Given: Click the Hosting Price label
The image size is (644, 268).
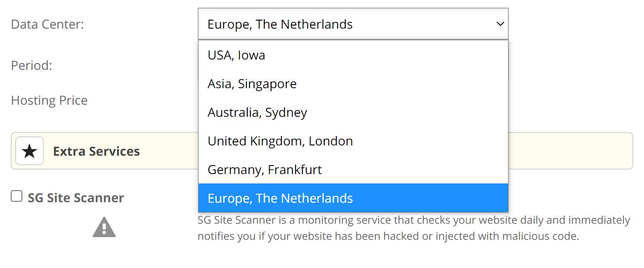Looking at the screenshot, I should 49,100.
